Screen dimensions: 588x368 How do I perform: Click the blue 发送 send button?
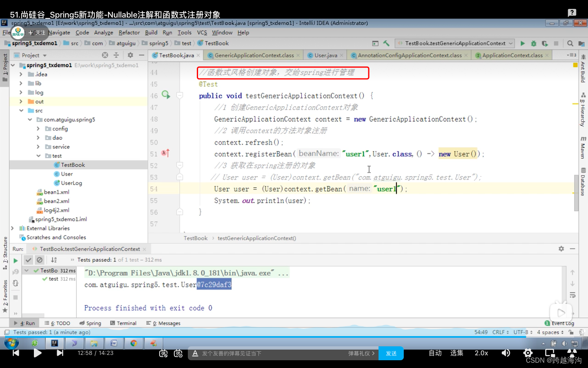click(x=391, y=353)
